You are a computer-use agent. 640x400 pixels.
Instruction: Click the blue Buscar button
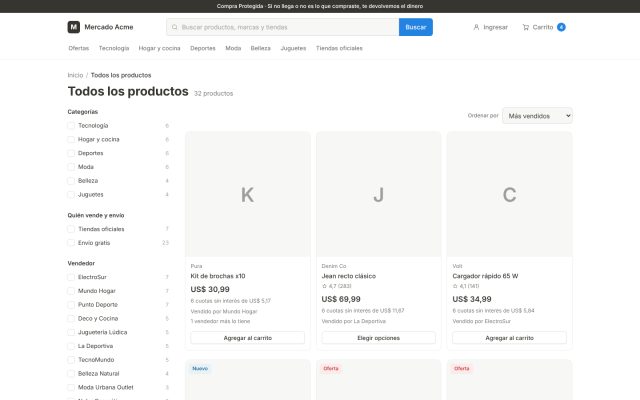point(416,27)
